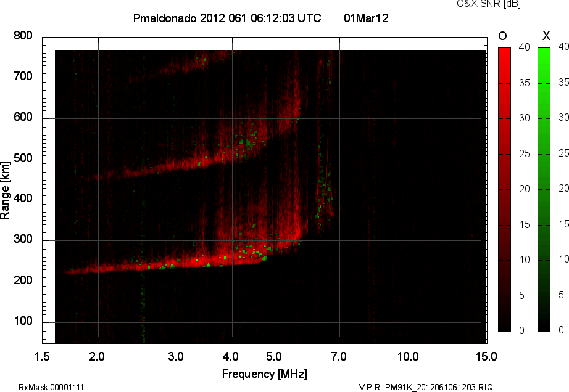Click the frequency tick label 2.0

96,356
